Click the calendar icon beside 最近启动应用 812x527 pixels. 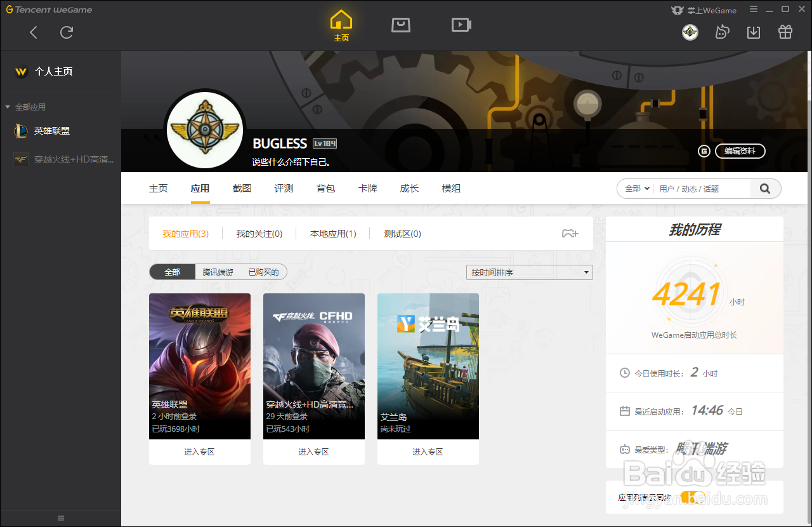click(625, 411)
